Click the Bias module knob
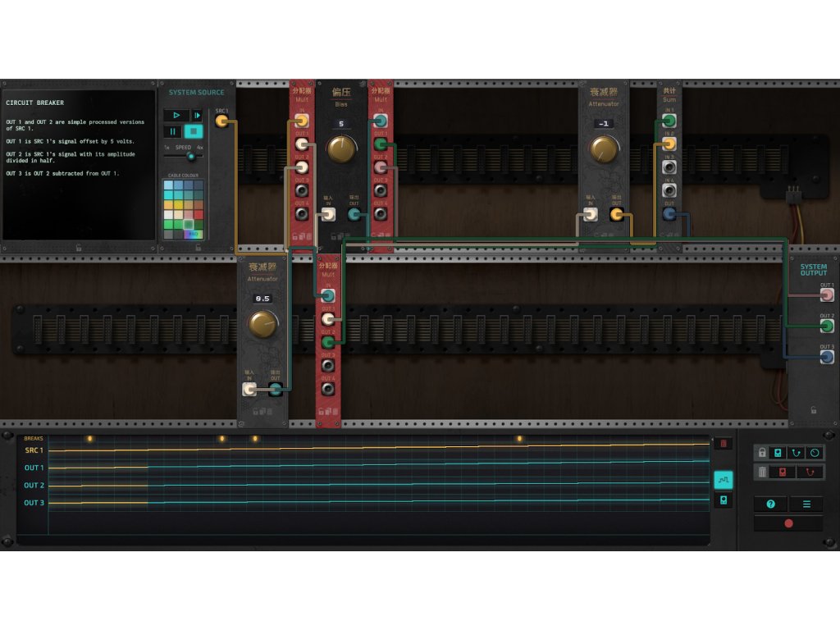 [x=341, y=148]
